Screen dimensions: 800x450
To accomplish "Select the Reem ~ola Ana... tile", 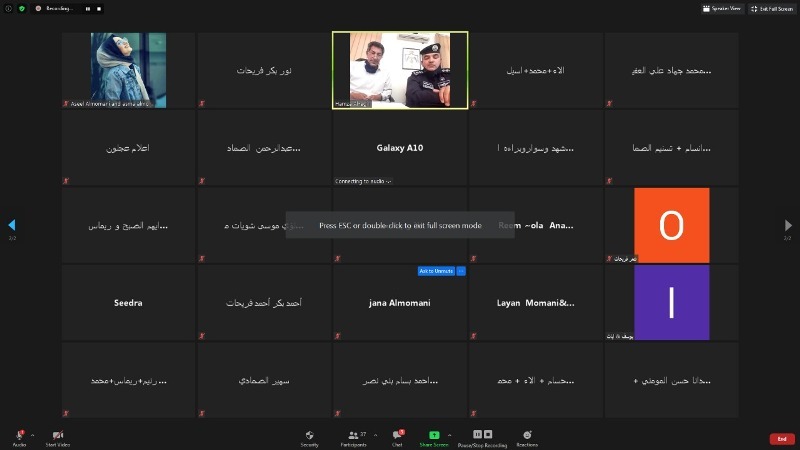I will [536, 225].
